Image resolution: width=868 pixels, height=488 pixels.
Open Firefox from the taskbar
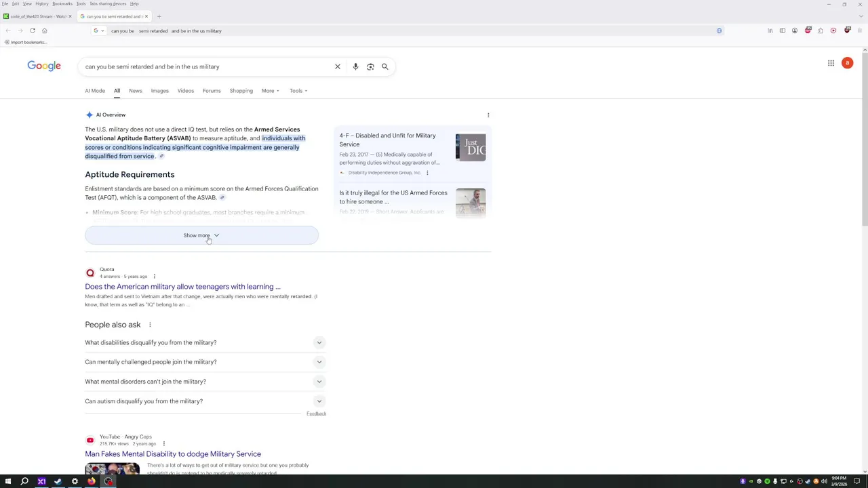(92, 481)
